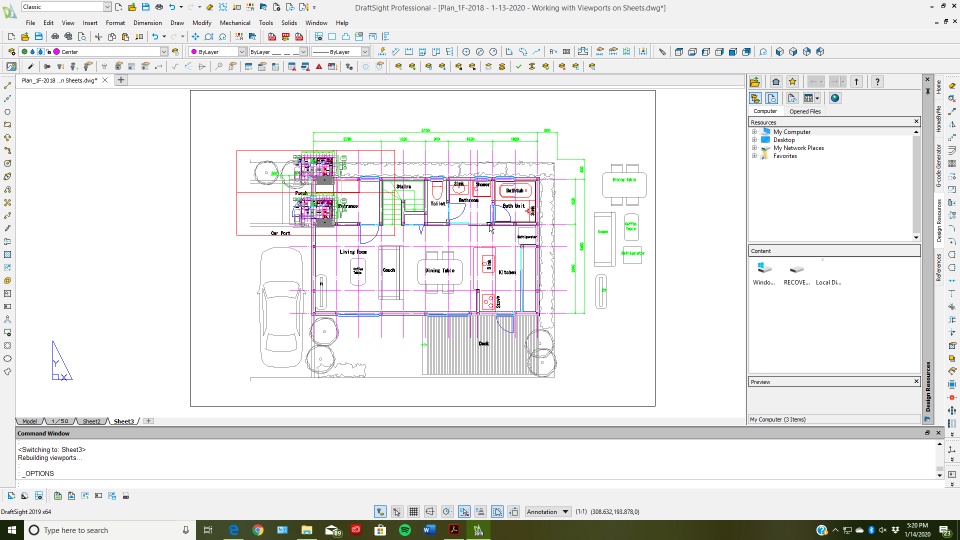
Task: Open the ByLayer line color dropdown
Action: (216, 52)
